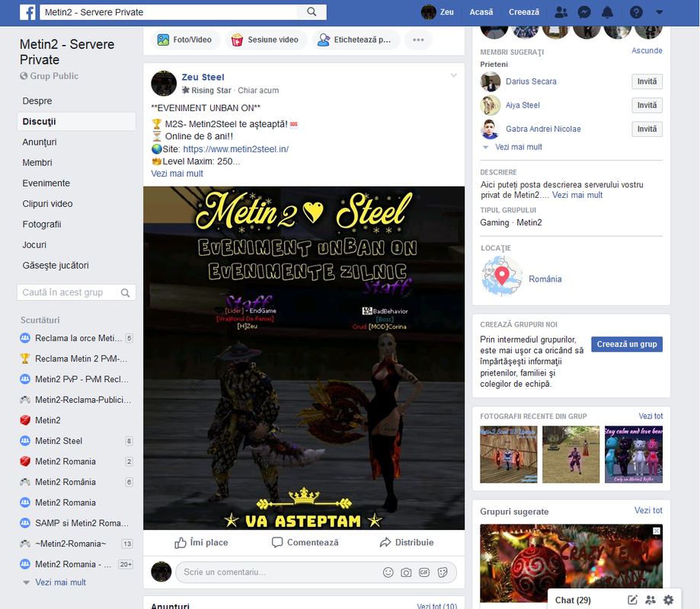This screenshot has height=609, width=700.
Task: Click the Facebook logo icon
Action: pyautogui.click(x=27, y=12)
